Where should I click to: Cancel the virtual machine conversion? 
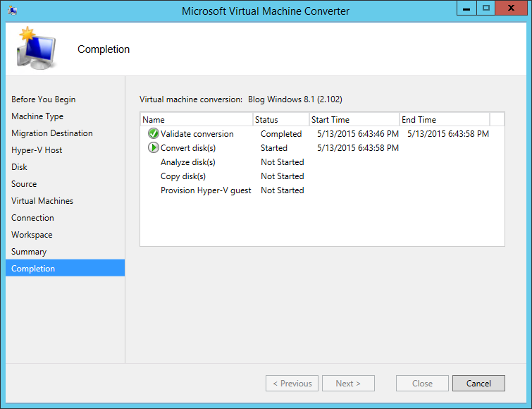[x=478, y=383]
